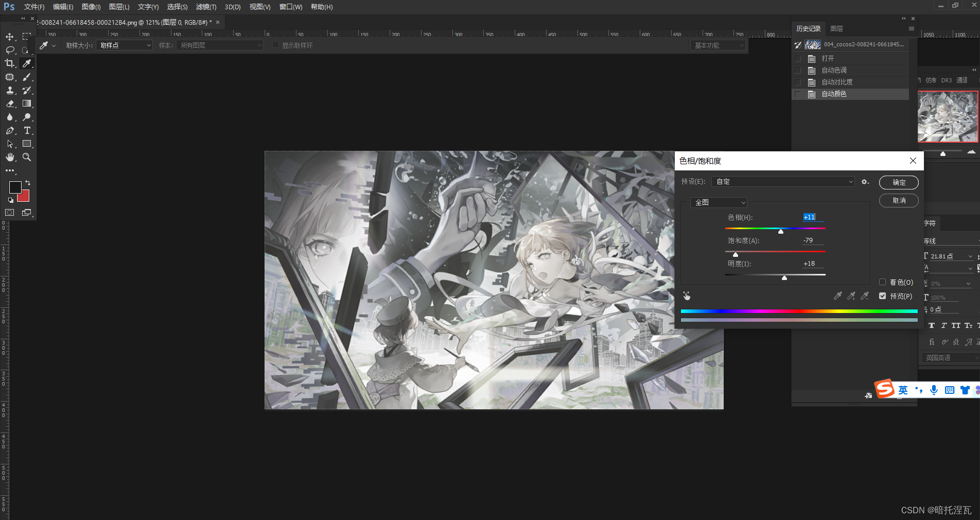Screen dimensions: 980x520
Task: Close the document tab
Action: click(x=218, y=22)
